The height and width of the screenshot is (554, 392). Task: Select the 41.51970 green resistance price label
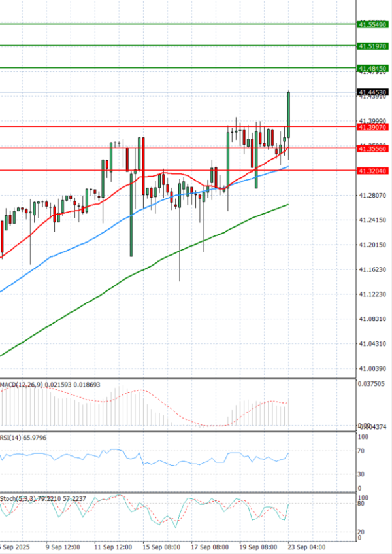coord(372,46)
